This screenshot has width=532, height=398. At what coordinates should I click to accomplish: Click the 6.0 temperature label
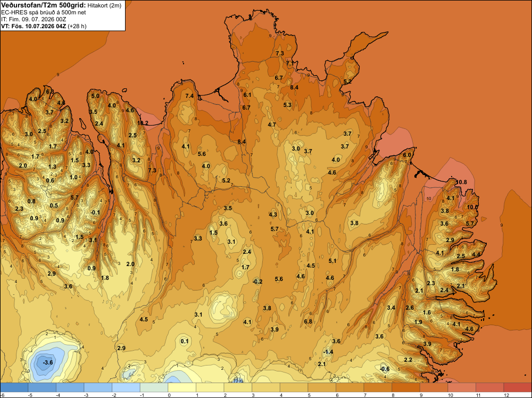[x=407, y=155]
